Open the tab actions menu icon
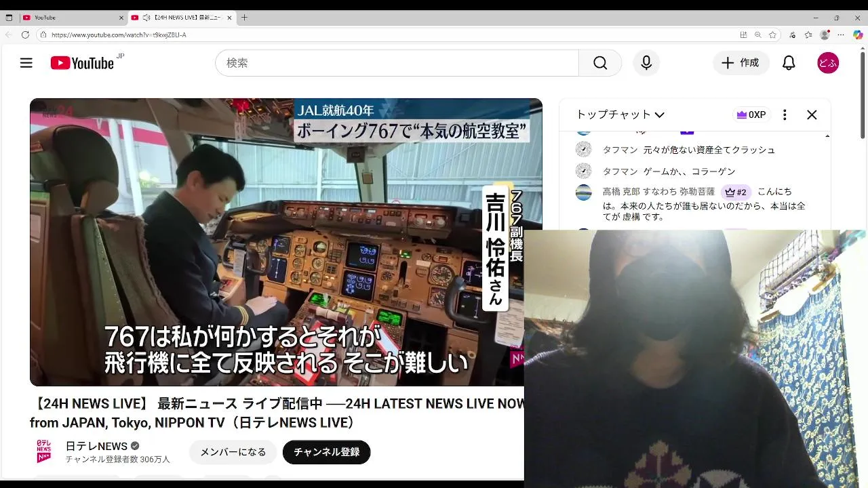The image size is (868, 488). click(x=9, y=18)
